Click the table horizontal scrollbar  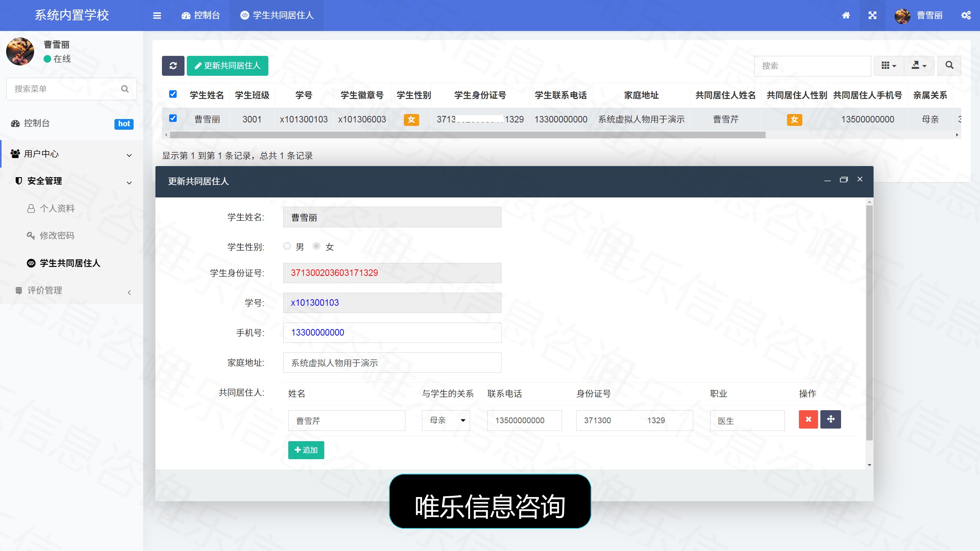point(467,135)
